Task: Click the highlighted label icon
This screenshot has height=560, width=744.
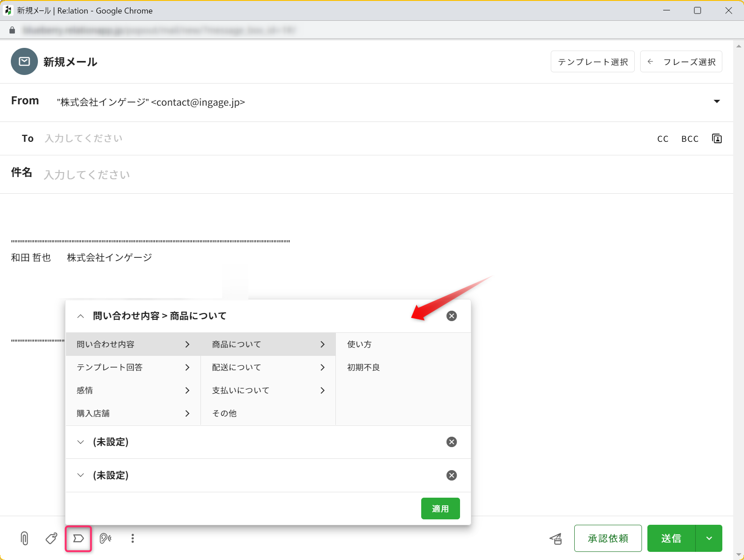Action: click(x=79, y=538)
